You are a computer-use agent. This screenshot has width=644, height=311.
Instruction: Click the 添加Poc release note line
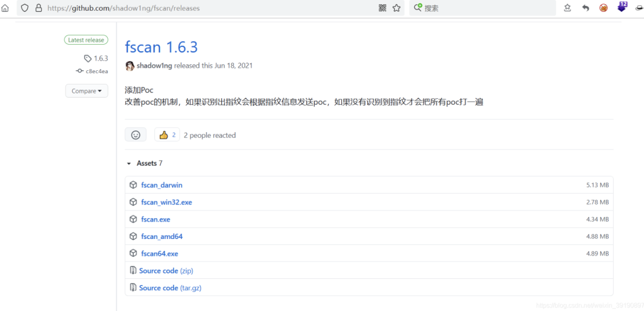pyautogui.click(x=139, y=91)
